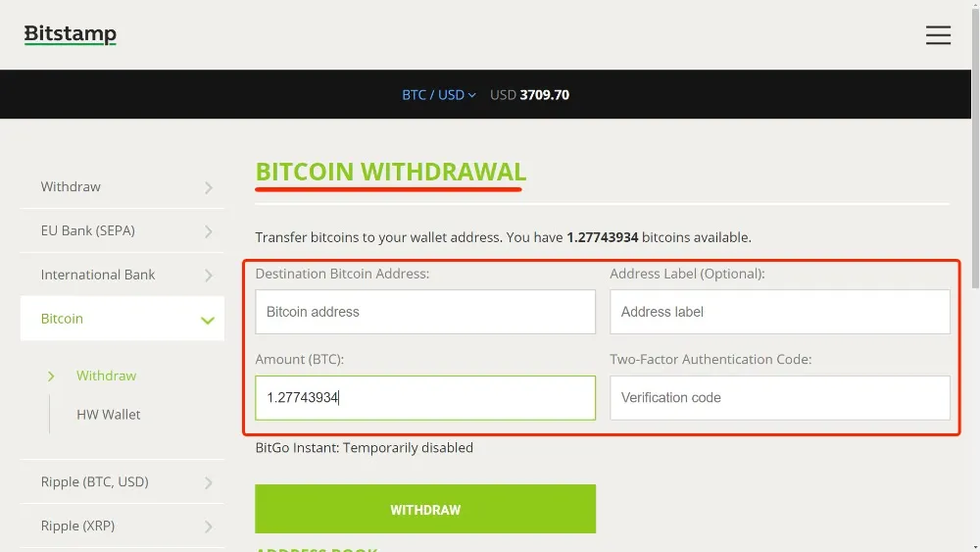Image resolution: width=980 pixels, height=552 pixels.
Task: Select HW Wallet in Bitcoin submenu
Action: click(x=108, y=415)
